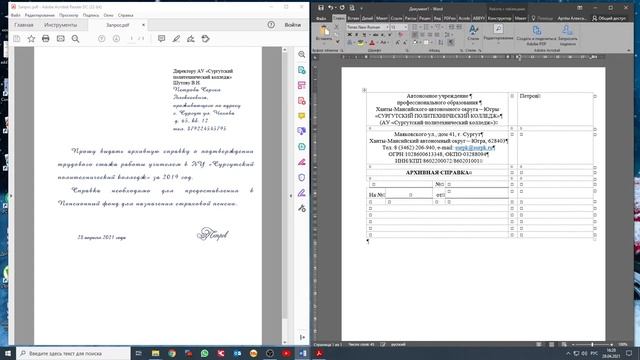The width and height of the screenshot is (640, 360).
Task: Open the Windows Start menu
Action: point(8,353)
